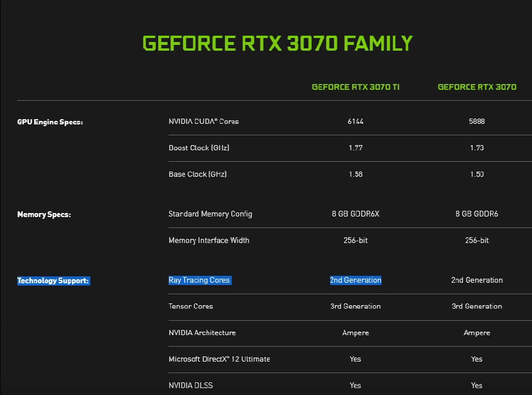Click the Boost Clock (GHz) row label

click(x=199, y=148)
